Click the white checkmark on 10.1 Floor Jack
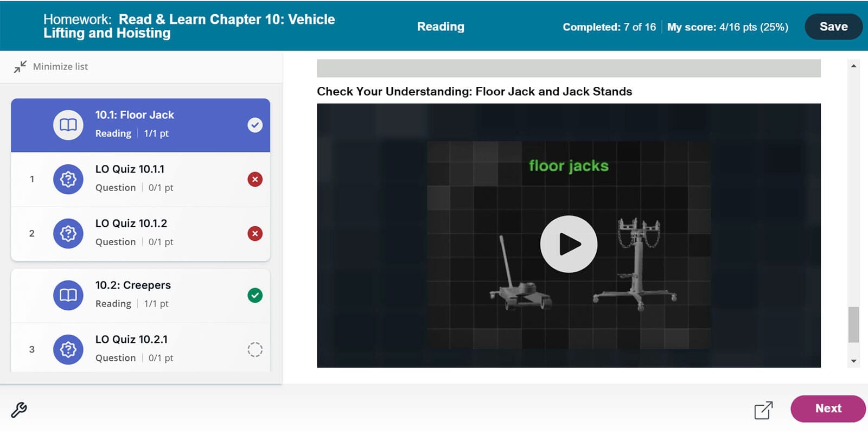The height and width of the screenshot is (434, 868). [255, 125]
